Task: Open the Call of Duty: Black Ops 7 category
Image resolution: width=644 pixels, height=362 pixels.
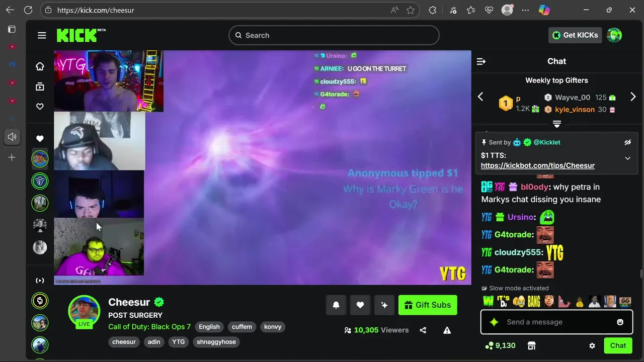Action: click(149, 327)
